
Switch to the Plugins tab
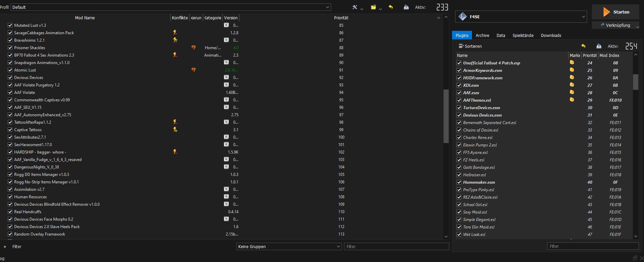(462, 35)
